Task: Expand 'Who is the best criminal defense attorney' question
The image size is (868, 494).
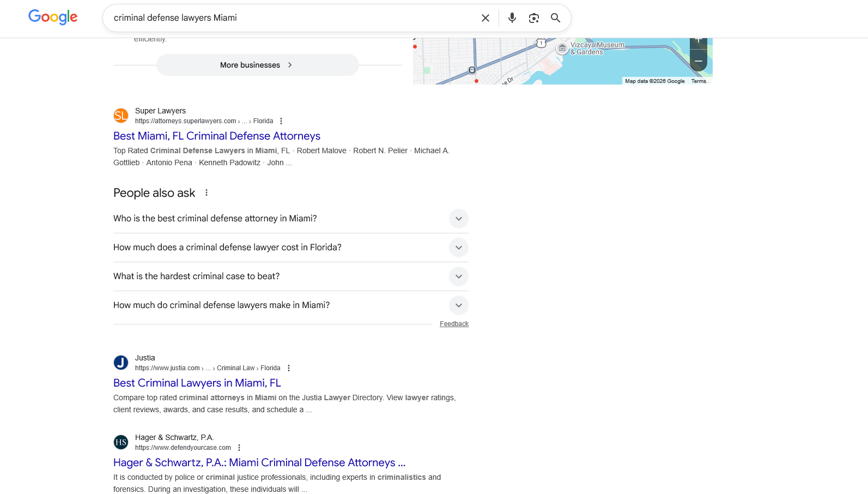Action: [291, 219]
